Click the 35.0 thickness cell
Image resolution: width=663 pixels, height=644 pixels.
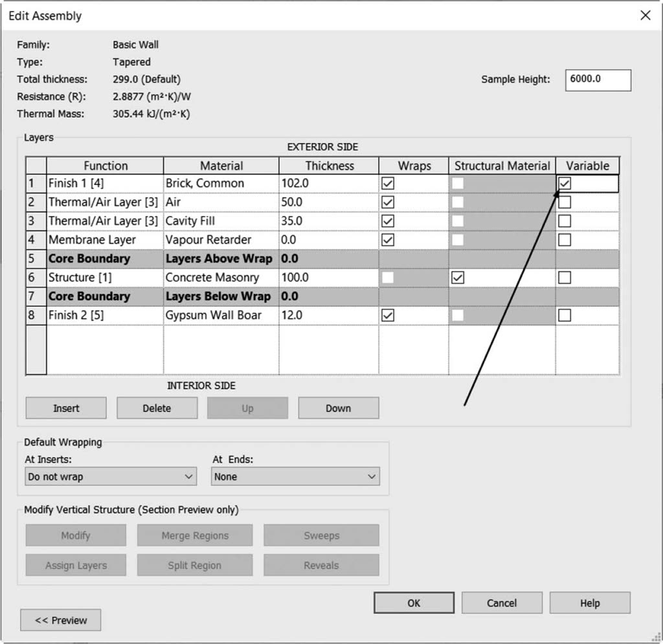[x=329, y=221]
